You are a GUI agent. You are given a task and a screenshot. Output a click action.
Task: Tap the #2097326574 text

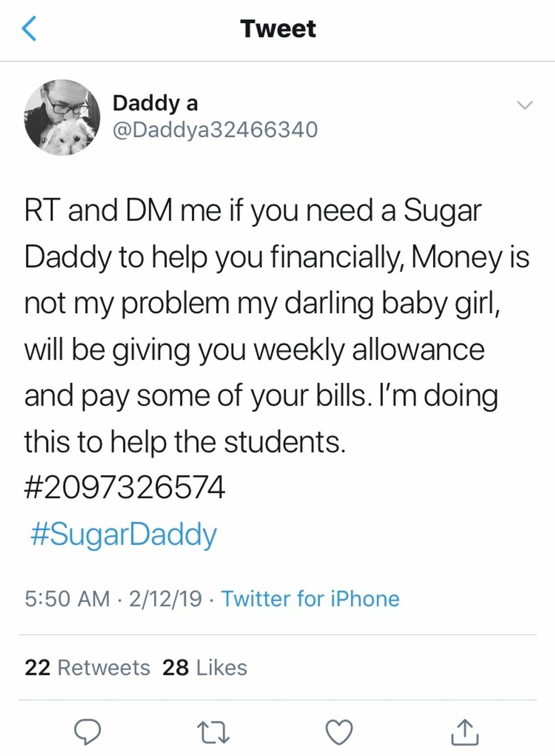125,488
